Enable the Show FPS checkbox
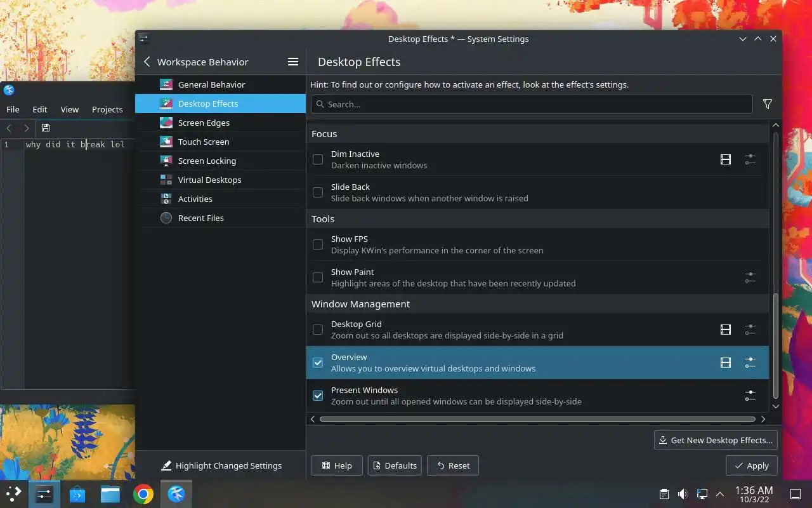 [x=318, y=244]
